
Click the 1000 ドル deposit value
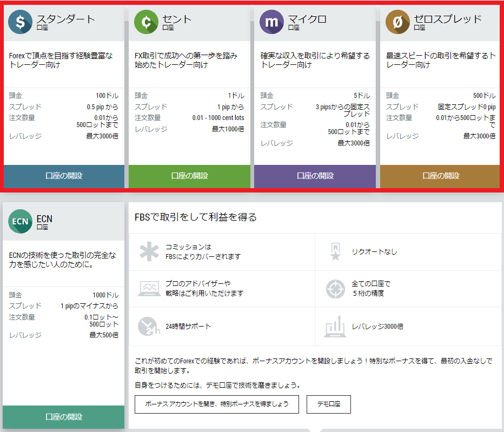point(105,295)
